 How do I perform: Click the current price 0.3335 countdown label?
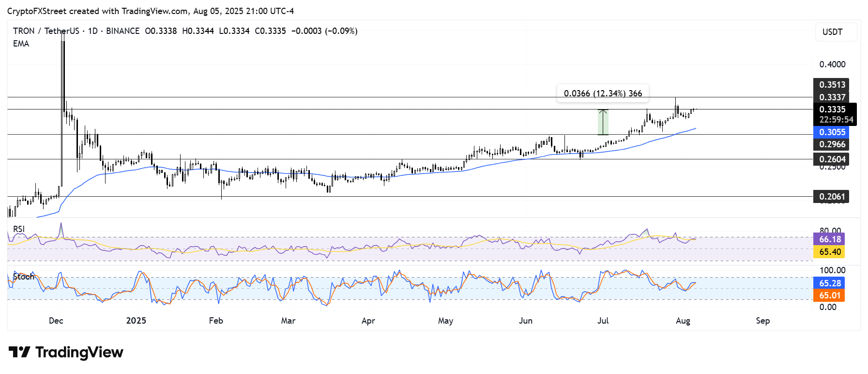tap(835, 114)
